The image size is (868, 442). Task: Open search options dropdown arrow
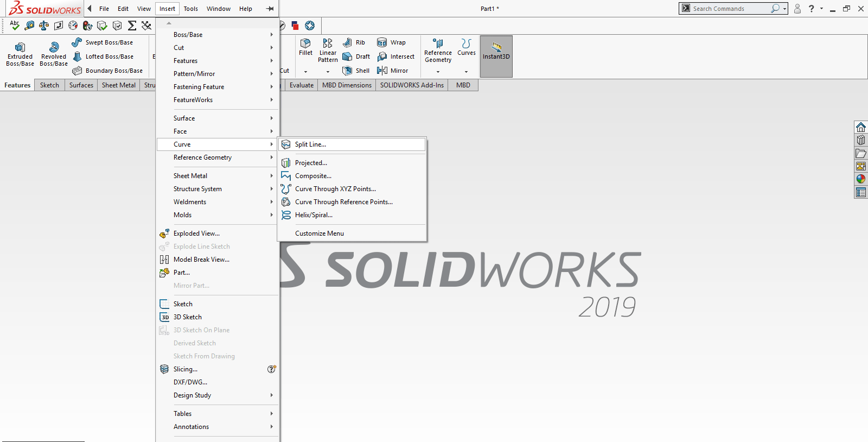pyautogui.click(x=784, y=9)
